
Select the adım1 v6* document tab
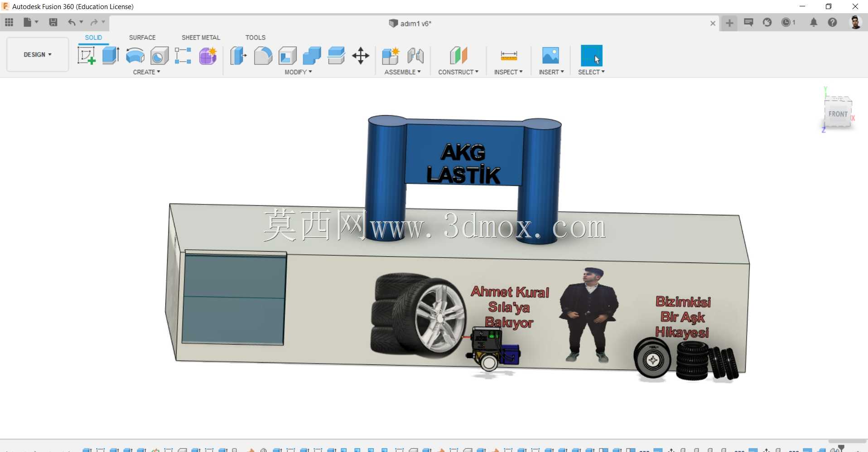tap(410, 23)
